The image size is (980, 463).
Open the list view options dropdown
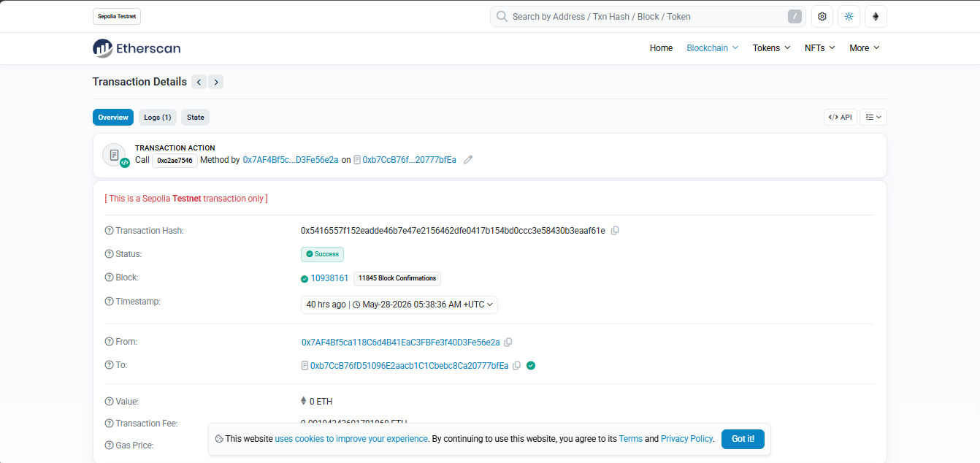(873, 117)
